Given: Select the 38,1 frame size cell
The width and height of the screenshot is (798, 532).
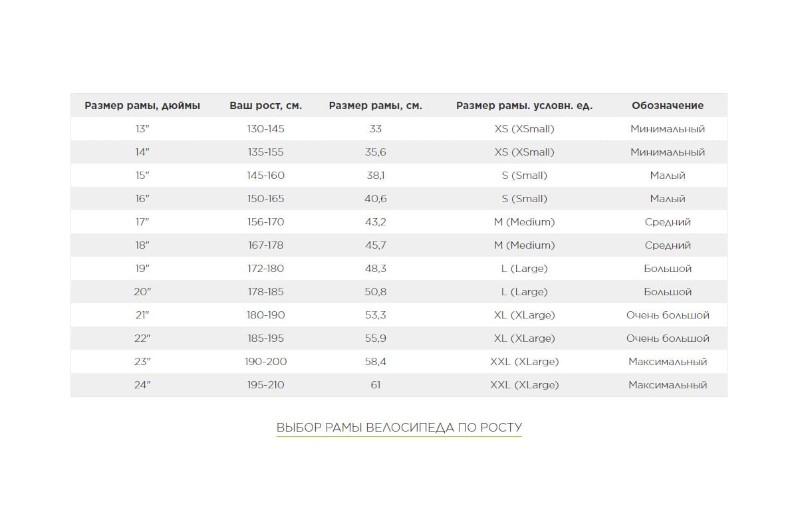Looking at the screenshot, I should pyautogui.click(x=375, y=176).
